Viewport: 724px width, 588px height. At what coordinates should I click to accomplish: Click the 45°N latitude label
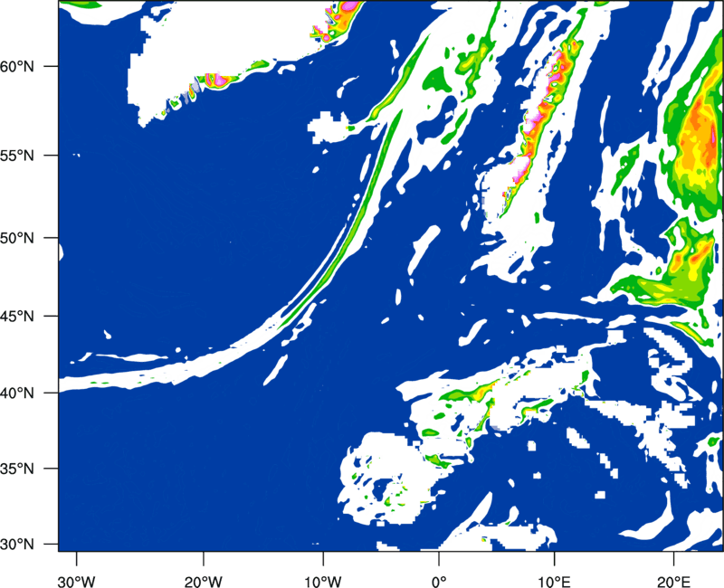coord(17,316)
